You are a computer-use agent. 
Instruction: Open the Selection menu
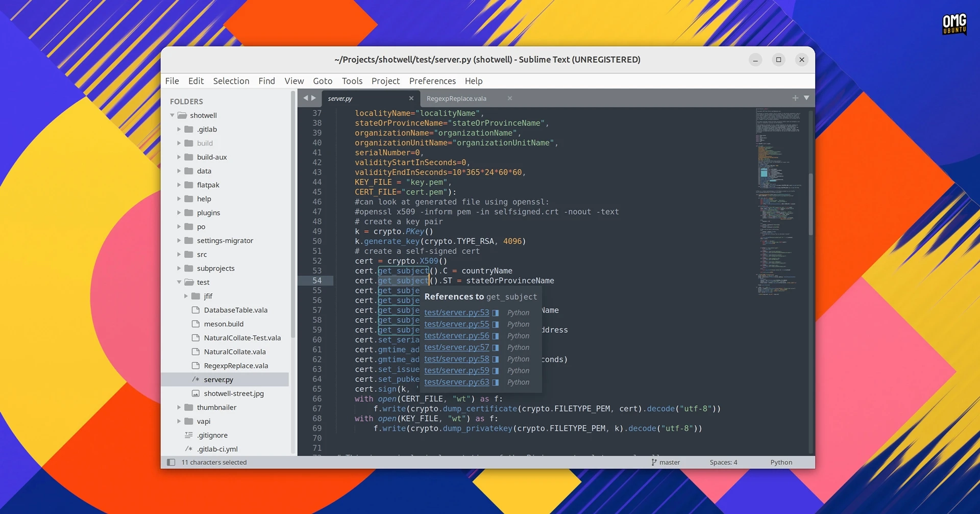pos(231,81)
